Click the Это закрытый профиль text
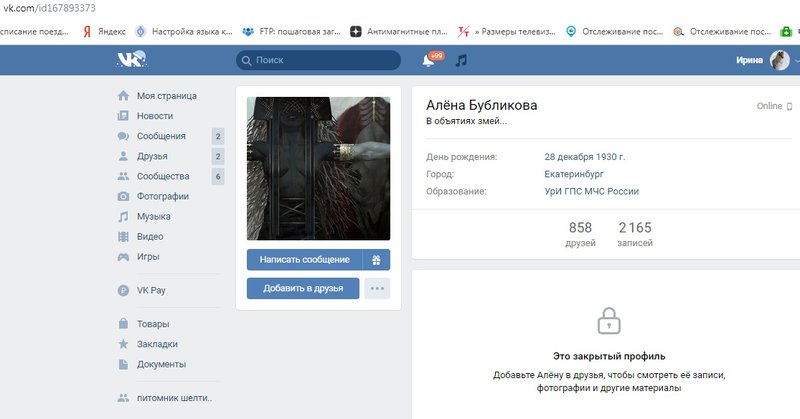Image resolution: width=800 pixels, height=419 pixels. click(x=609, y=356)
